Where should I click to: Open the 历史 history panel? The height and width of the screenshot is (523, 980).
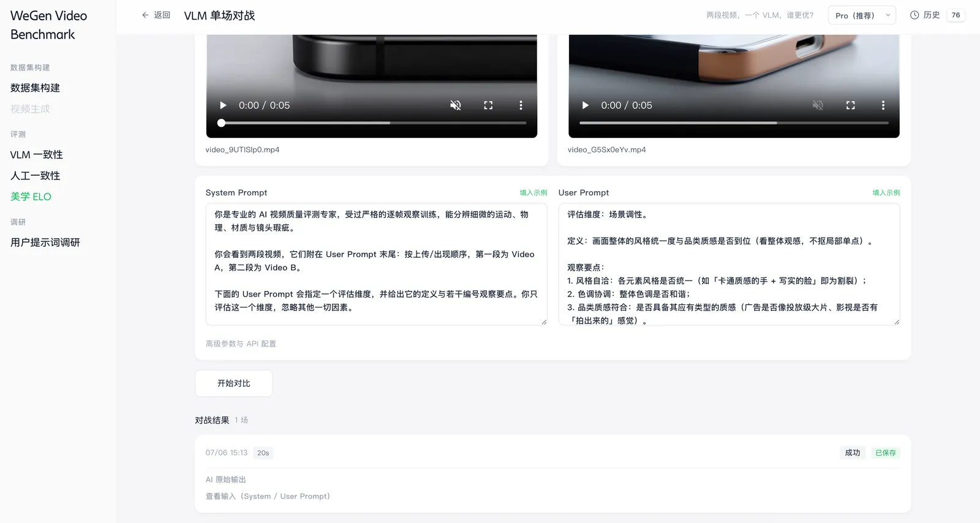pos(925,15)
